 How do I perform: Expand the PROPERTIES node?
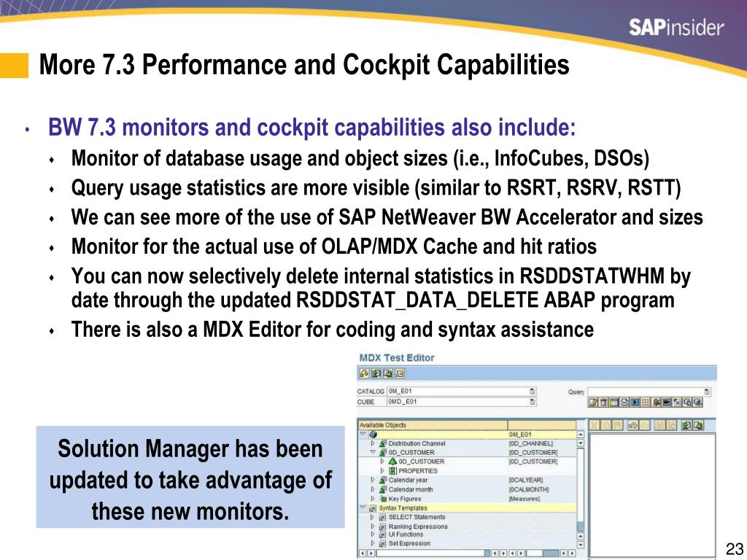click(x=382, y=470)
